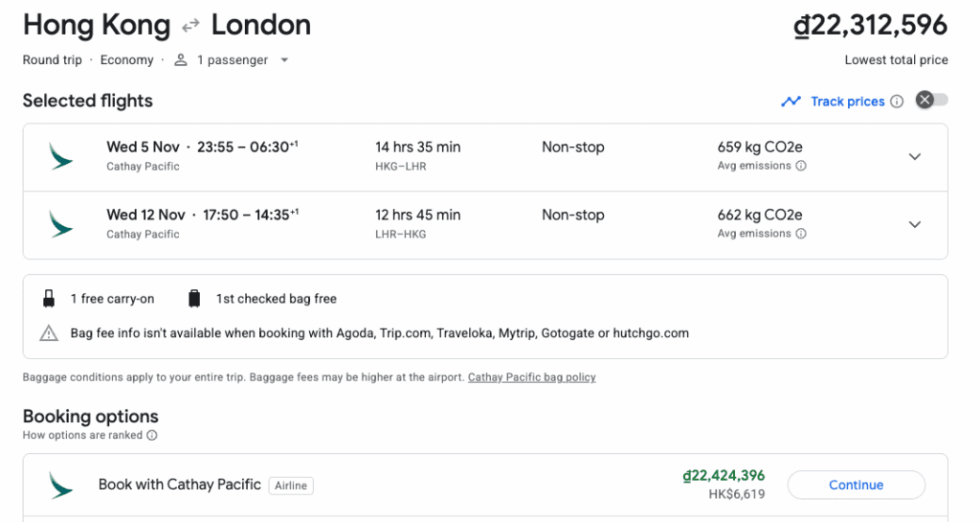Viewport: 980px width, 522px height.
Task: Click the round-trip swap arrows icon
Action: (190, 26)
